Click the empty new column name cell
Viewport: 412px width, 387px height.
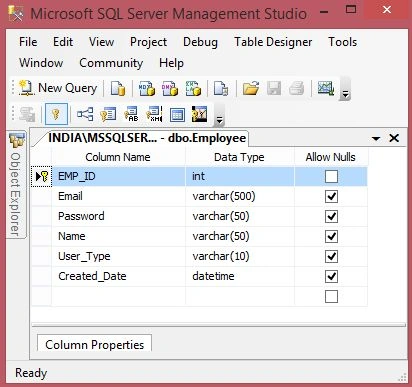coord(119,296)
